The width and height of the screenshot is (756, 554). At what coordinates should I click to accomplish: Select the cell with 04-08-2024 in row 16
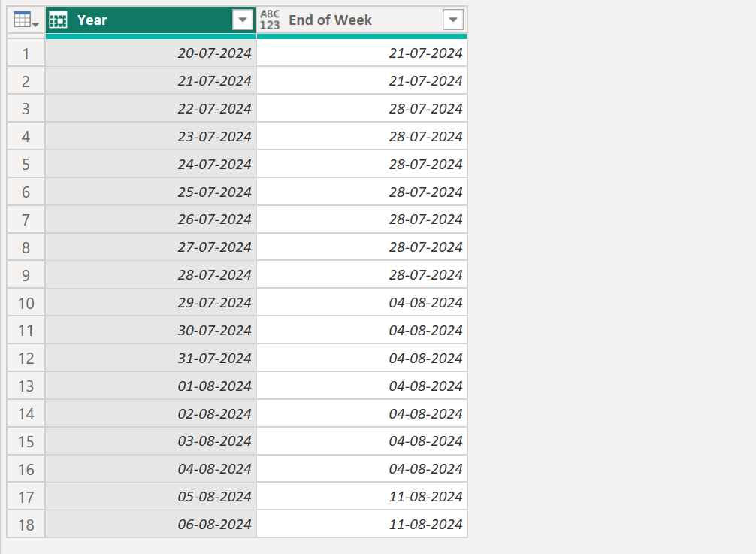[x=428, y=468]
